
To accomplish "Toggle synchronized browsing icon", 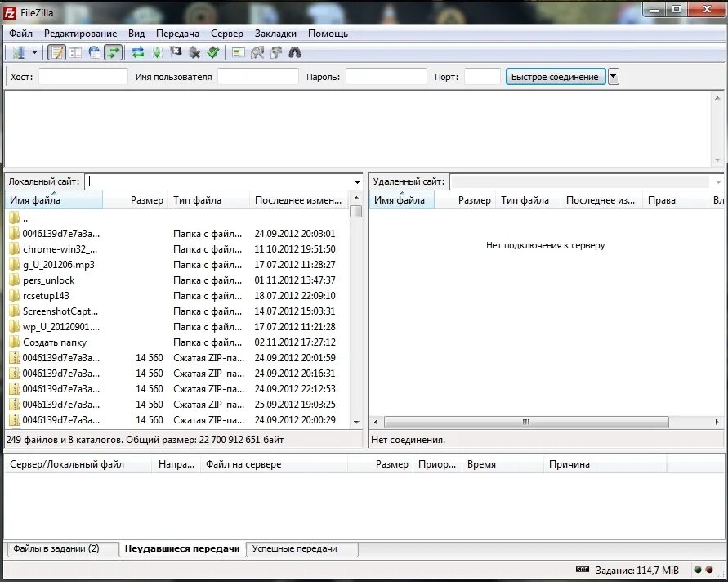I will 276,52.
